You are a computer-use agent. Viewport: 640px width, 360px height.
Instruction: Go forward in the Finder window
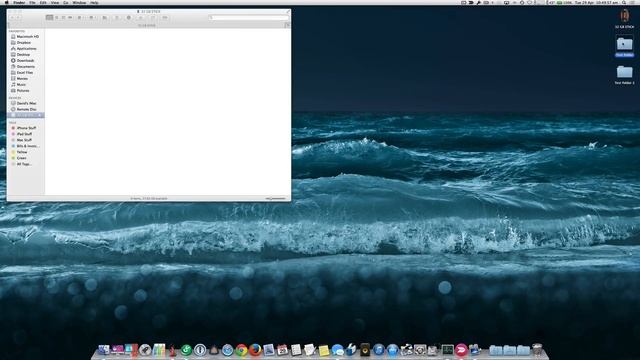click(18, 18)
